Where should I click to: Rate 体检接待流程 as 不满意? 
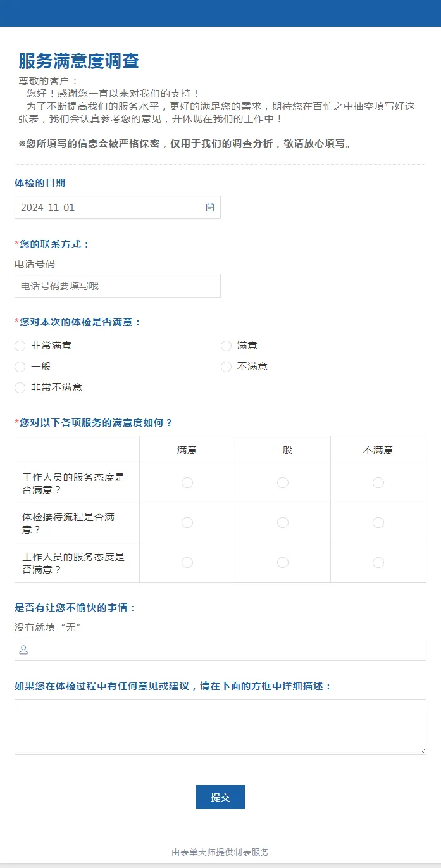pyautogui.click(x=378, y=523)
